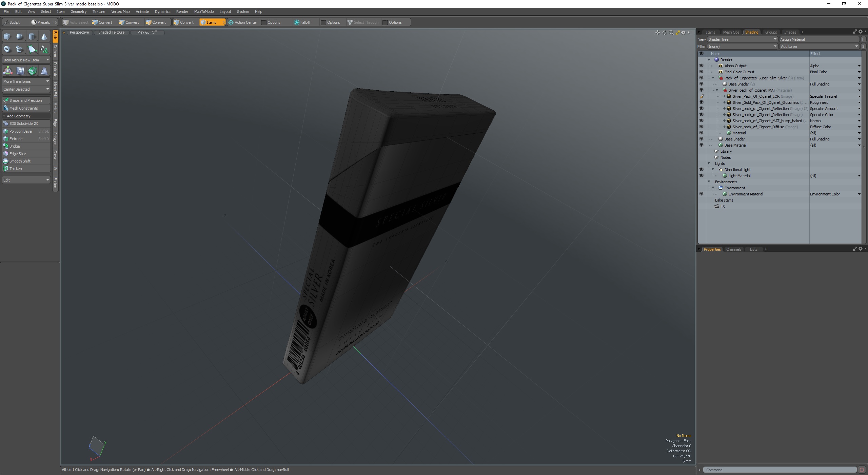Click the Extrude tool

[x=26, y=139]
